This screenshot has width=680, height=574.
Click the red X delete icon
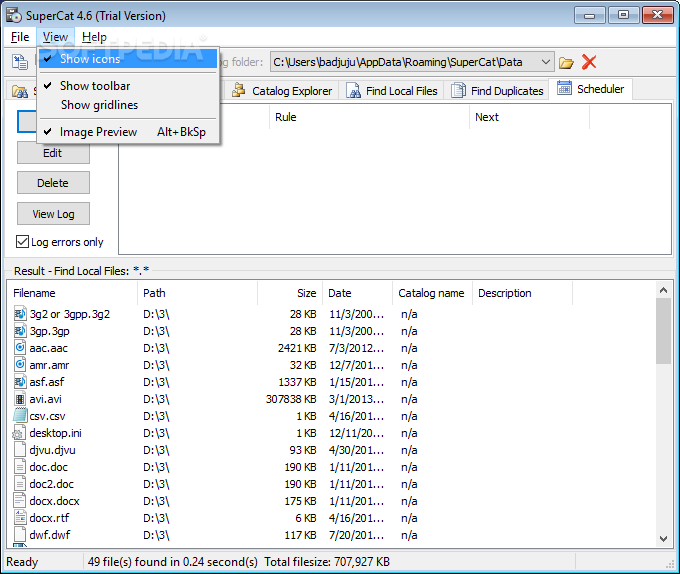tap(588, 62)
